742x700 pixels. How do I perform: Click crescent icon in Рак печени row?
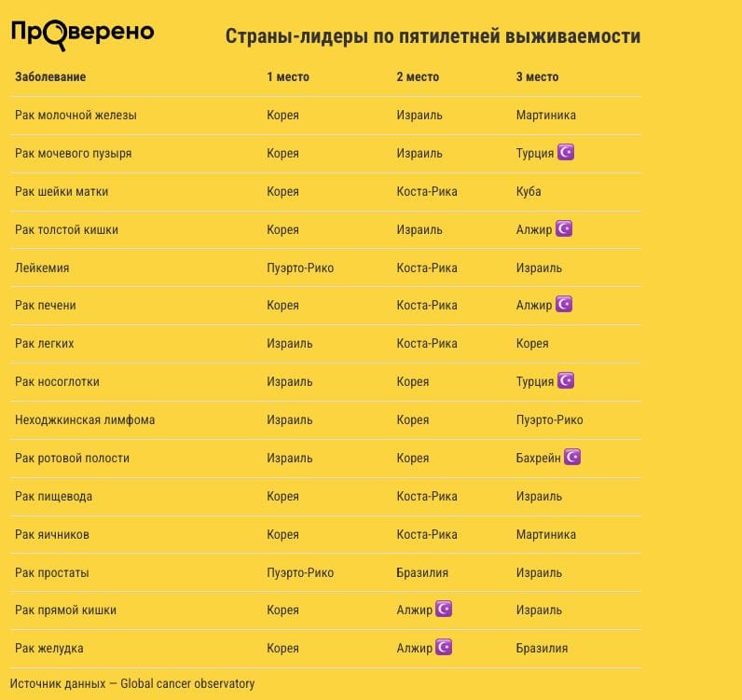coord(563,304)
